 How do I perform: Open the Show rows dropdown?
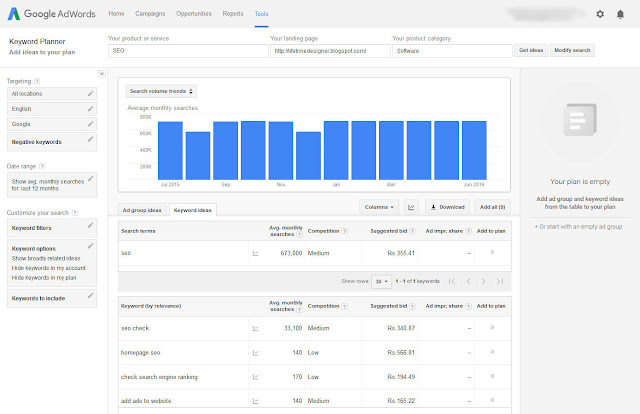pos(381,281)
